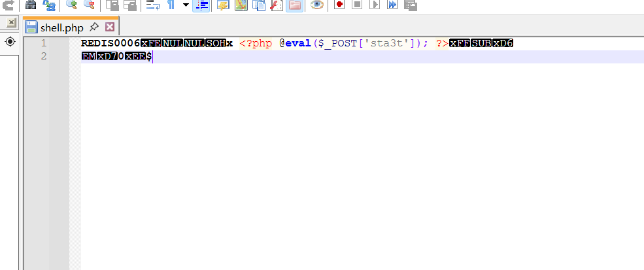This screenshot has width=644, height=270.
Task: Click the REDIS0006 text on line 1
Action: [x=111, y=44]
